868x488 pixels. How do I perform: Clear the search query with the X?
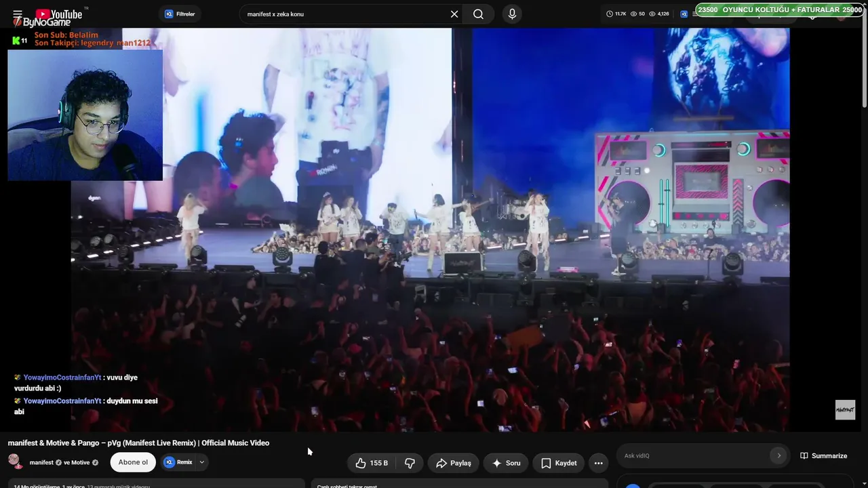pos(454,14)
